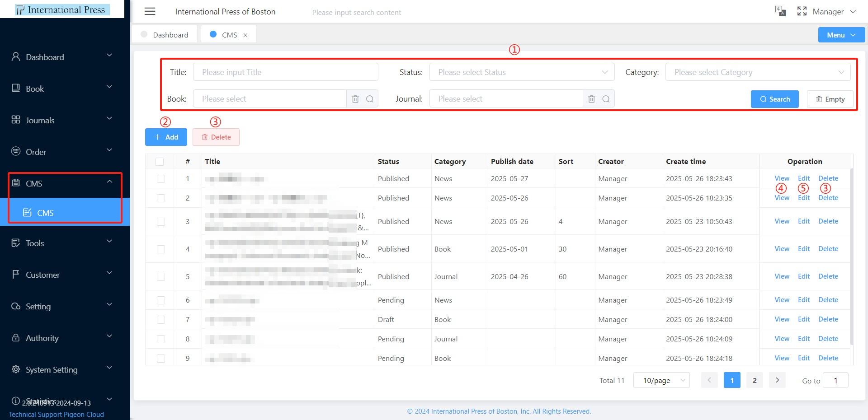Viewport: 868px width, 420px height.
Task: Click the blue Search button
Action: [x=774, y=99]
